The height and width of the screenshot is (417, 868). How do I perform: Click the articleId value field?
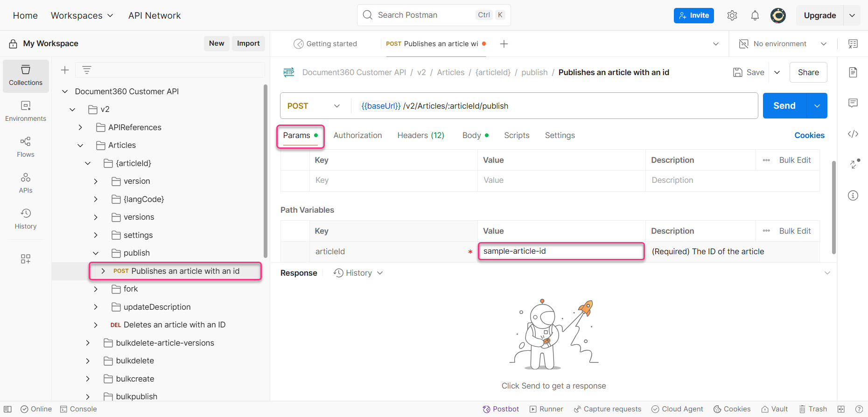coord(561,251)
